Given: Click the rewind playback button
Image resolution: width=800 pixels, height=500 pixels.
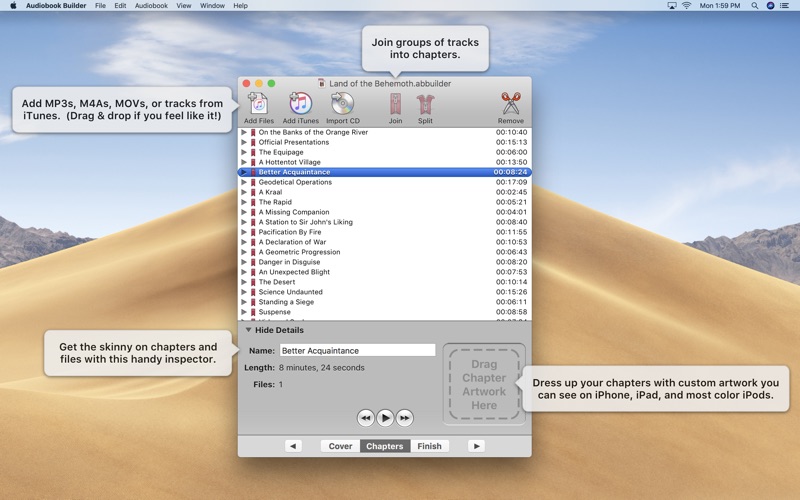Looking at the screenshot, I should (x=366, y=418).
